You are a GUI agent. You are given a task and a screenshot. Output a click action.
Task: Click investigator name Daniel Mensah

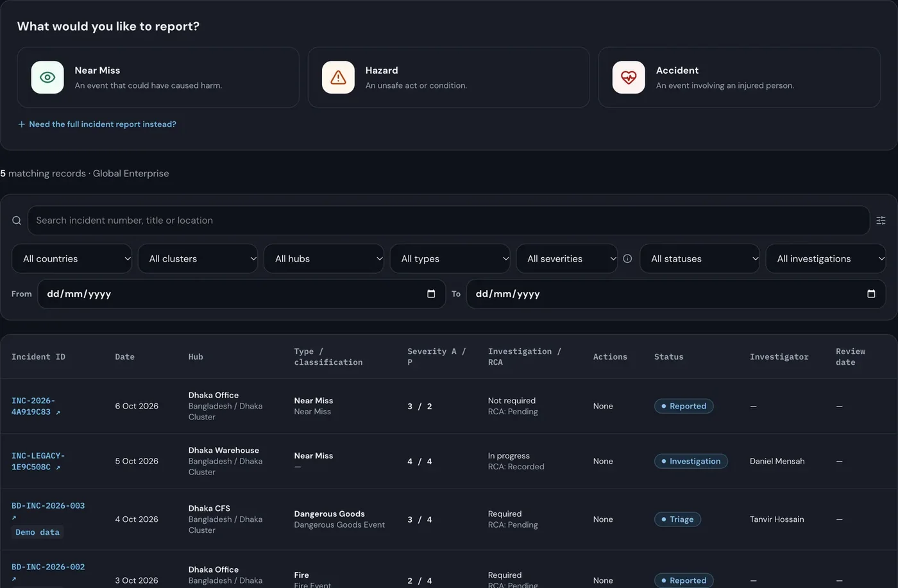click(x=777, y=462)
